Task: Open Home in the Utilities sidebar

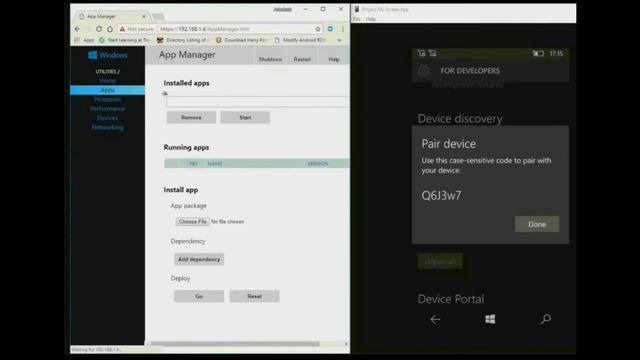Action: coord(107,80)
